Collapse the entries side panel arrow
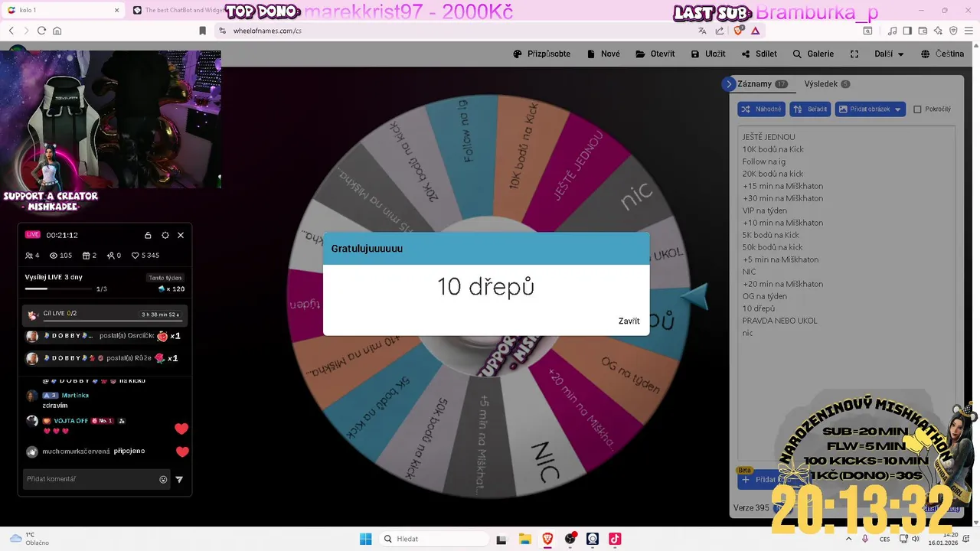 coord(729,84)
